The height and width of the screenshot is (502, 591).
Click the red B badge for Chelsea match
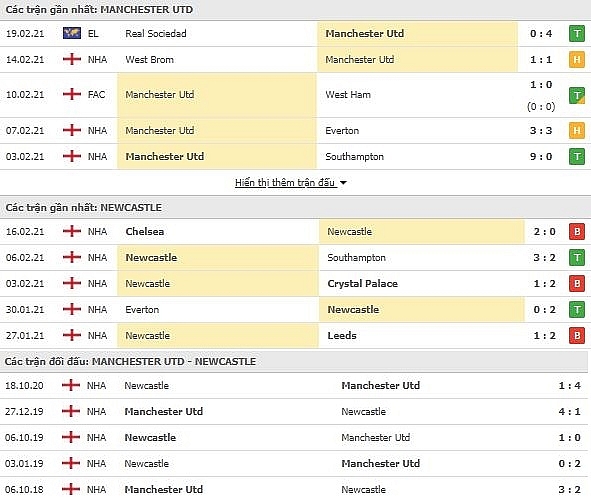(577, 231)
